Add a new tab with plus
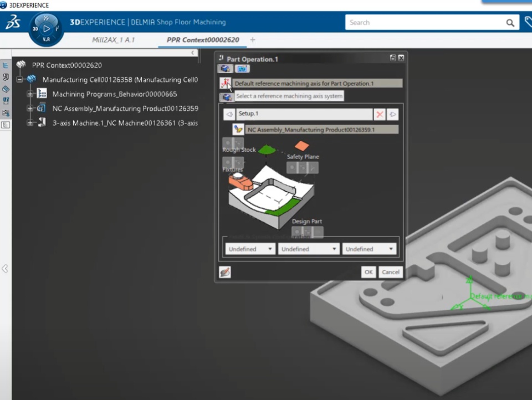 253,40
